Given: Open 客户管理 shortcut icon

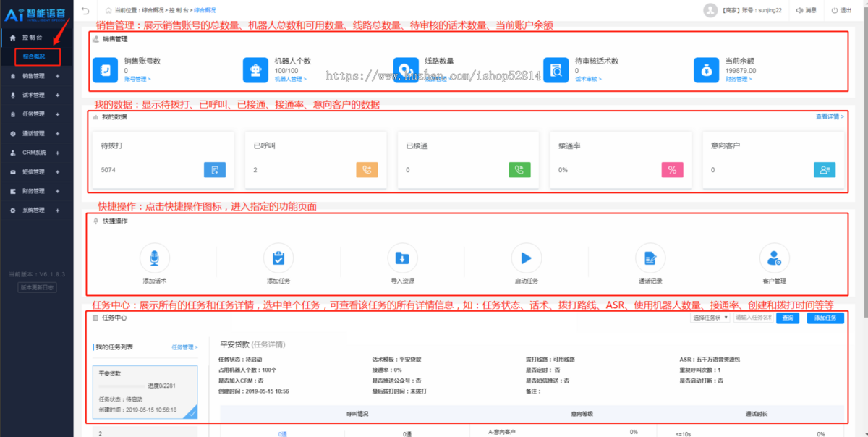Looking at the screenshot, I should click(774, 258).
